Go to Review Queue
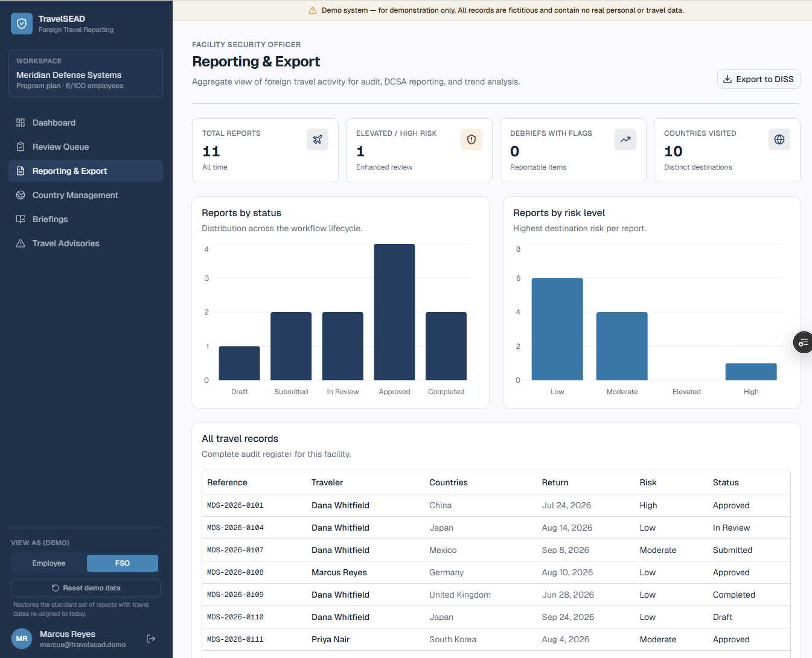The image size is (812, 658). 86,147
